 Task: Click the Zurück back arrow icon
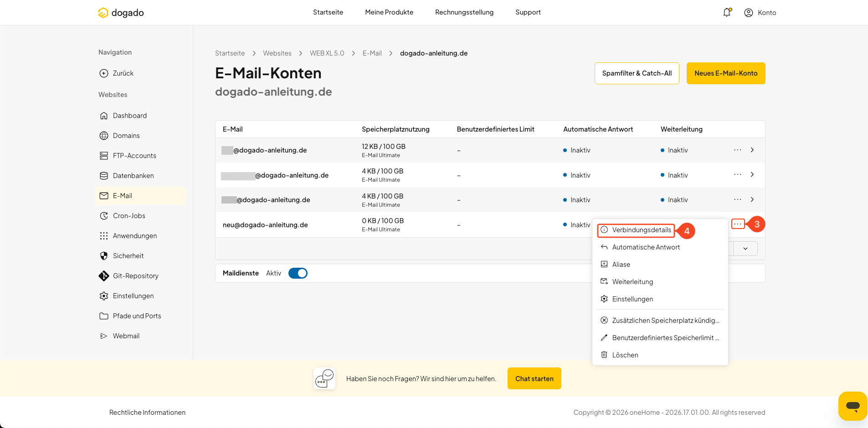tap(104, 73)
